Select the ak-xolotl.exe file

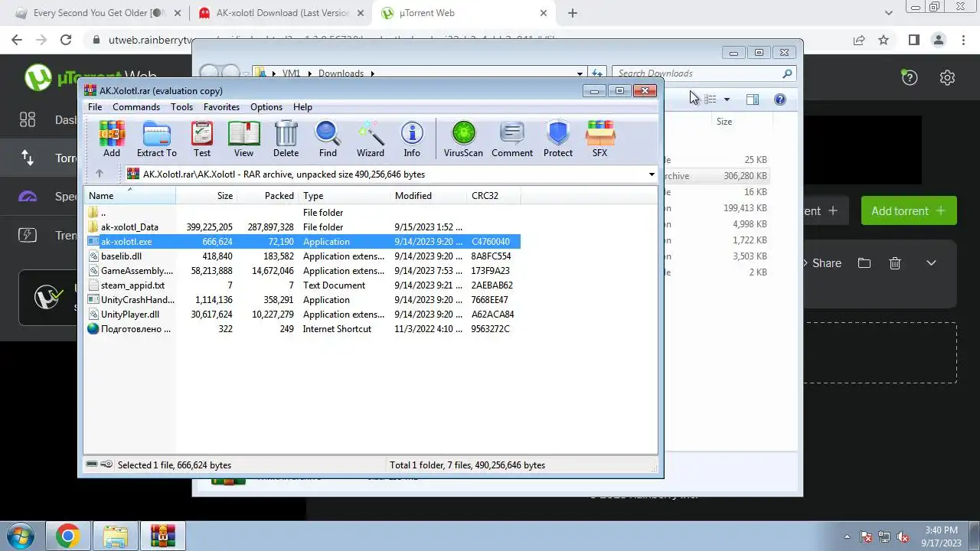tap(302, 242)
